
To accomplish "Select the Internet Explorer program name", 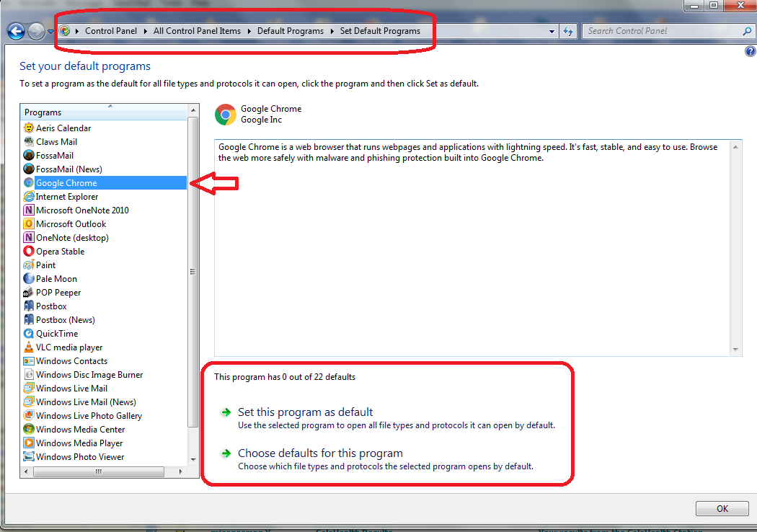I will (67, 197).
